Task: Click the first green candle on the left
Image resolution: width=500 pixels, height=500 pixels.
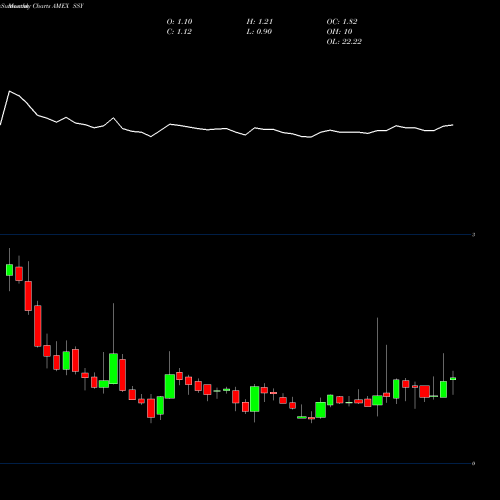Action: pyautogui.click(x=9, y=270)
